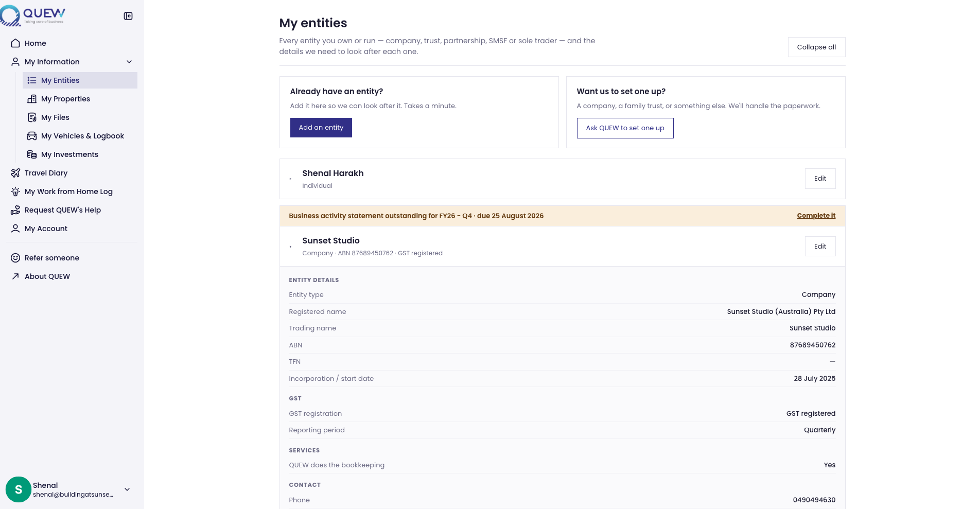Click the Request QUEW's Help hand icon
Viewport: 980px width, 509px height.
click(15, 210)
